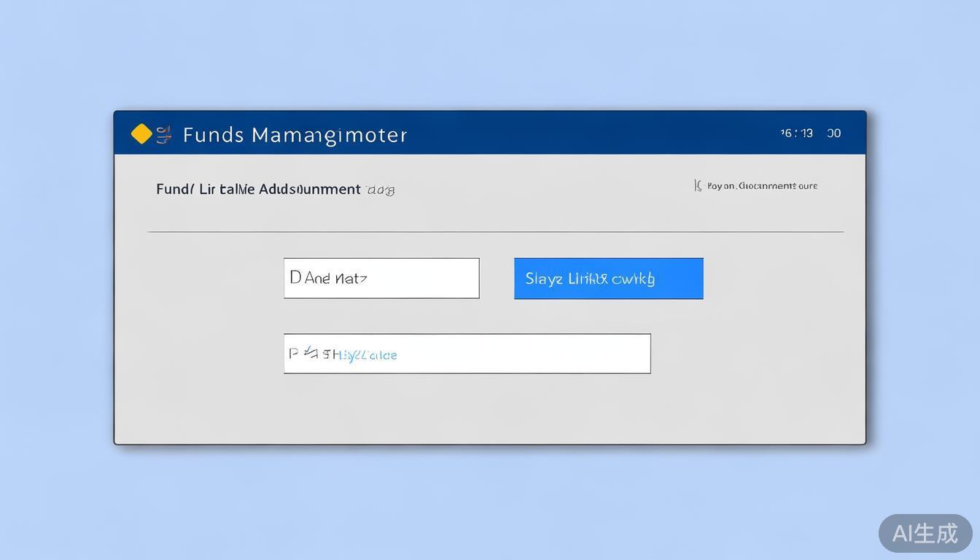Click the light blue background outside the window

pos(489,51)
